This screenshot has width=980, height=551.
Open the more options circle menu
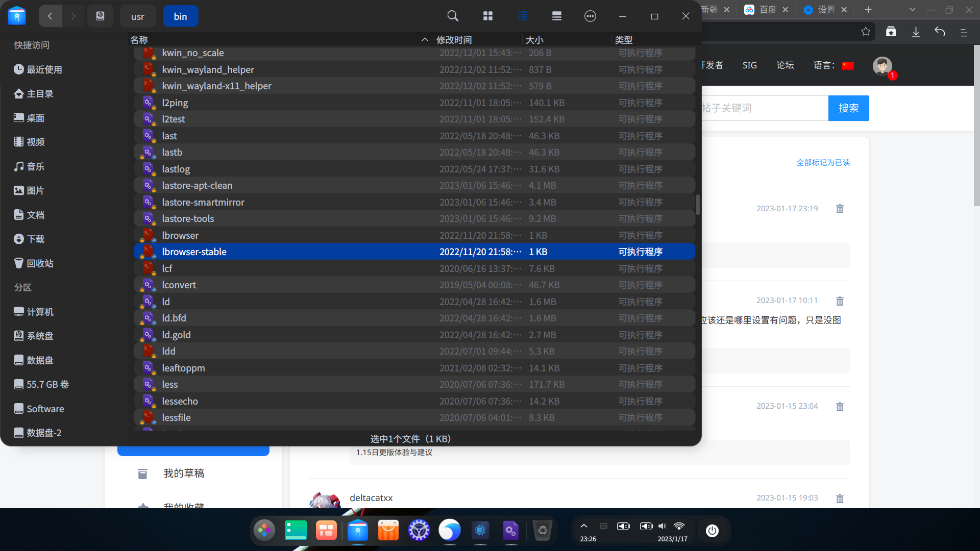click(x=590, y=16)
